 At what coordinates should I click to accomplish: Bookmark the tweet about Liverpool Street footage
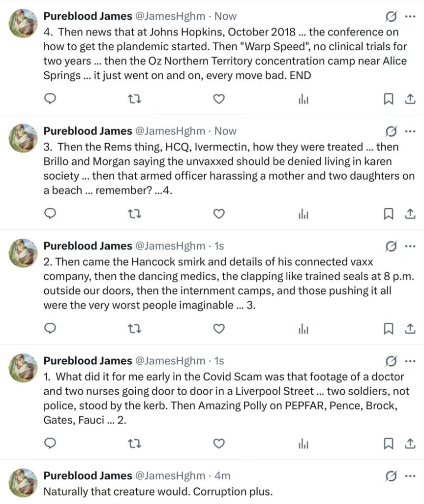click(388, 443)
